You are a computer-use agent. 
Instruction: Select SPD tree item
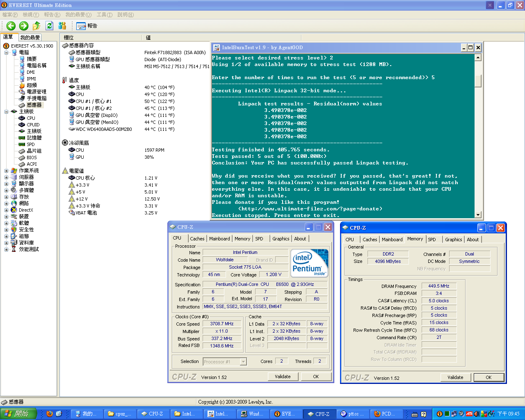pos(31,144)
